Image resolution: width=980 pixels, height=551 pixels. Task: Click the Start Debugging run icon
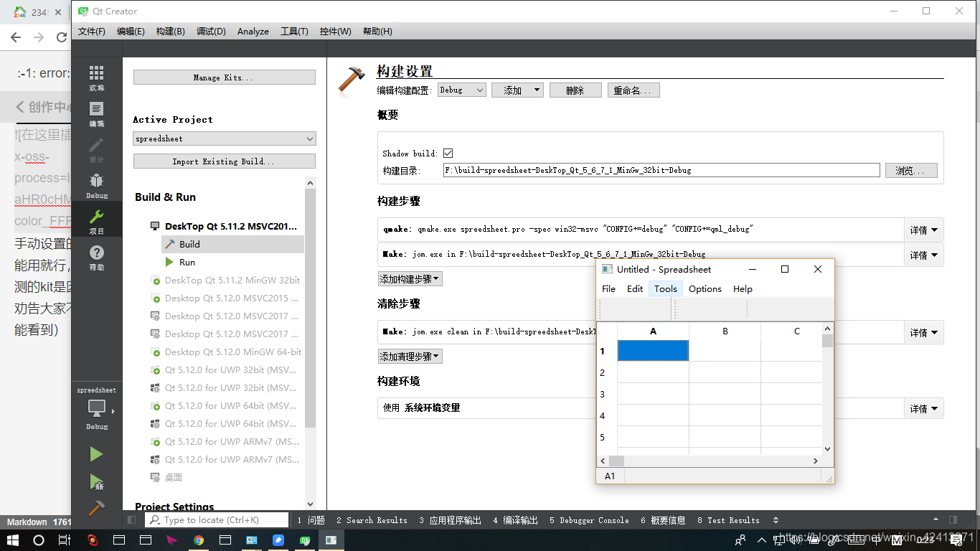coord(96,481)
